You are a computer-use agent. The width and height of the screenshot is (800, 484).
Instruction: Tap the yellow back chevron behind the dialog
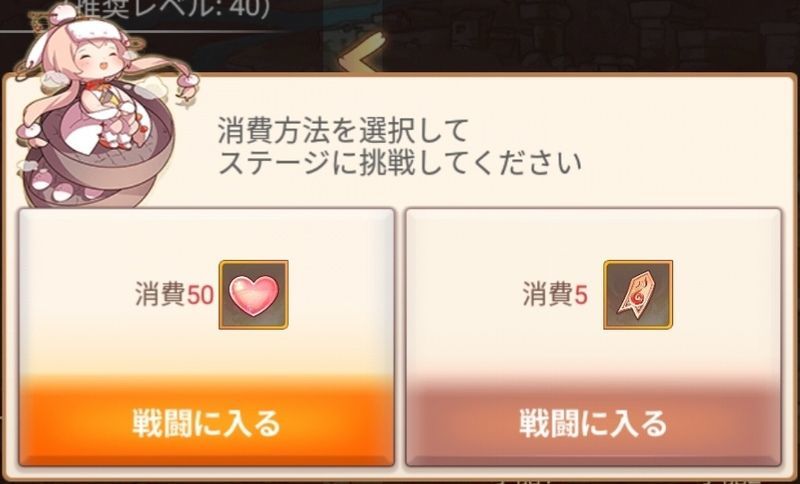tap(361, 55)
